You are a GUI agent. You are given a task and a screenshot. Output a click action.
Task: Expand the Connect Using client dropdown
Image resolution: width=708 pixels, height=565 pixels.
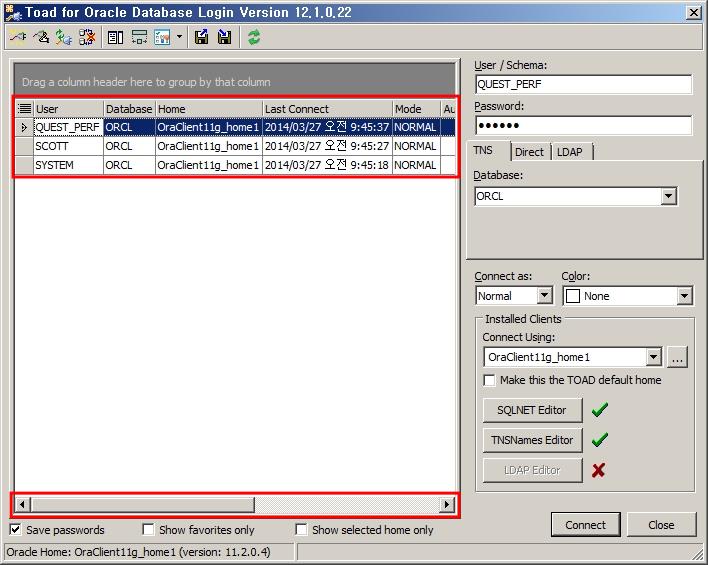pyautogui.click(x=653, y=357)
